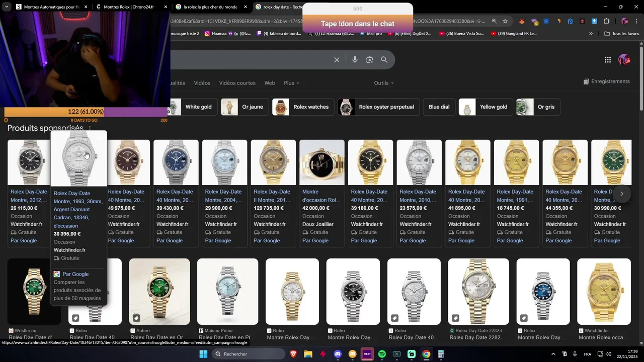Open the Mail pro bookmark

coord(371,34)
